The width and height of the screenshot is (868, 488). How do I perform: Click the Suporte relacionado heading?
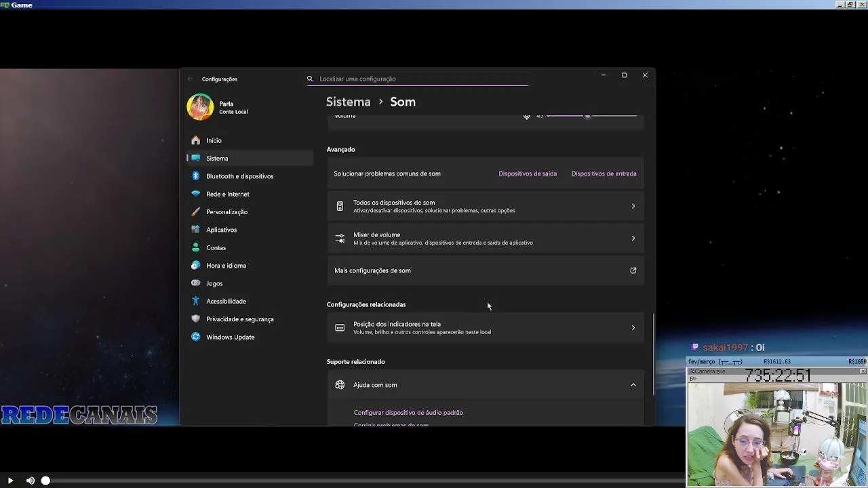[x=355, y=361]
